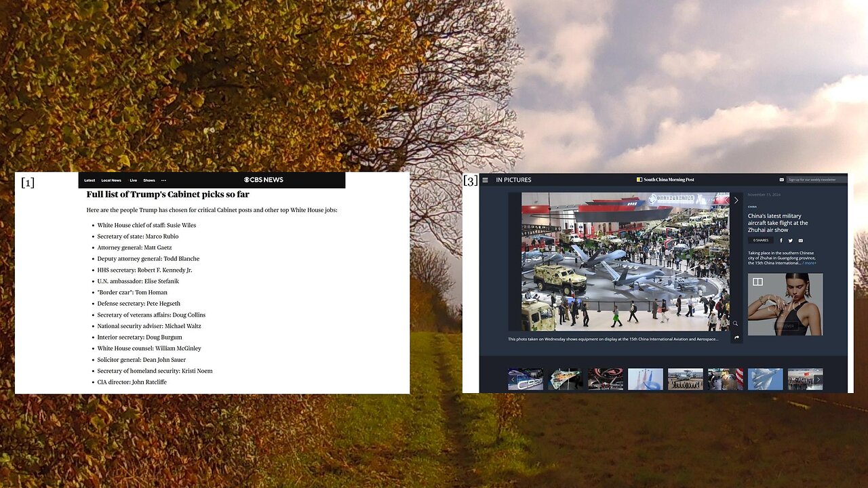Click the icon atop the model advertisement
Screen dimensions: 868x488
click(757, 282)
